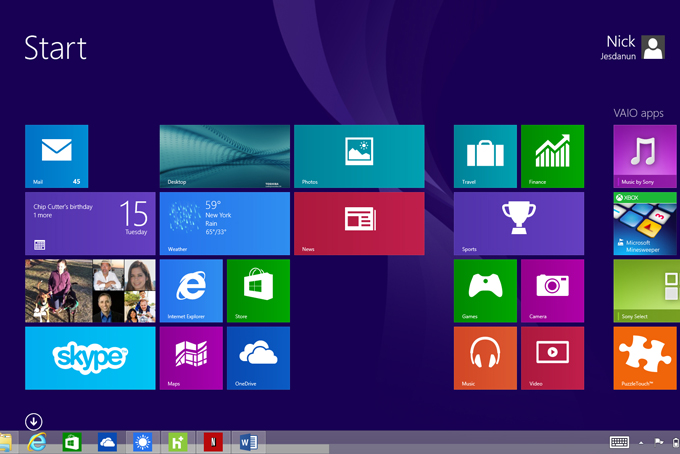The height and width of the screenshot is (454, 680).
Task: Show all apps with the down arrow
Action: click(33, 421)
